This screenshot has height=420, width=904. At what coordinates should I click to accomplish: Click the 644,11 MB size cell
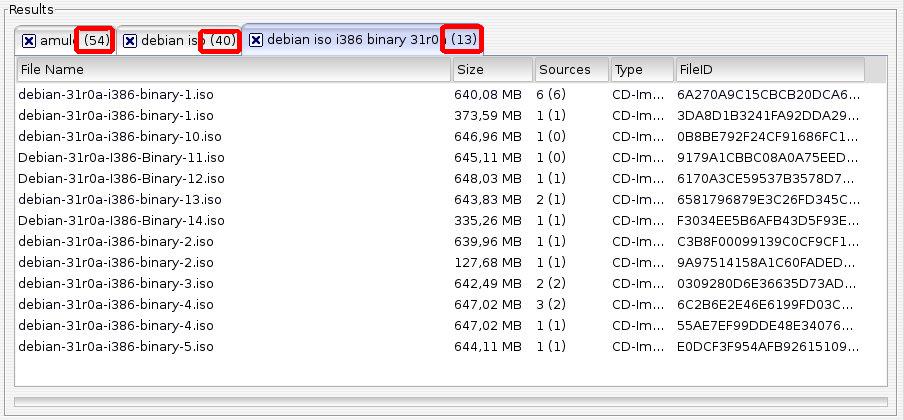[x=488, y=347]
